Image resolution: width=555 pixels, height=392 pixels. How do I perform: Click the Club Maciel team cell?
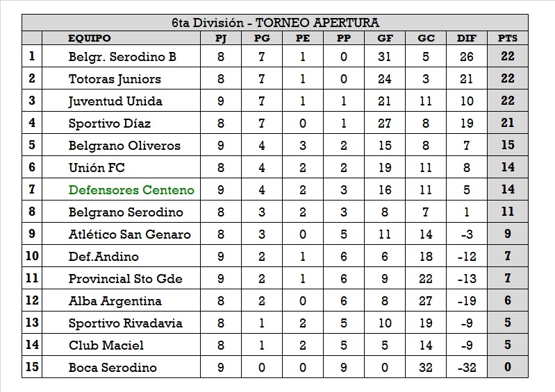click(106, 346)
